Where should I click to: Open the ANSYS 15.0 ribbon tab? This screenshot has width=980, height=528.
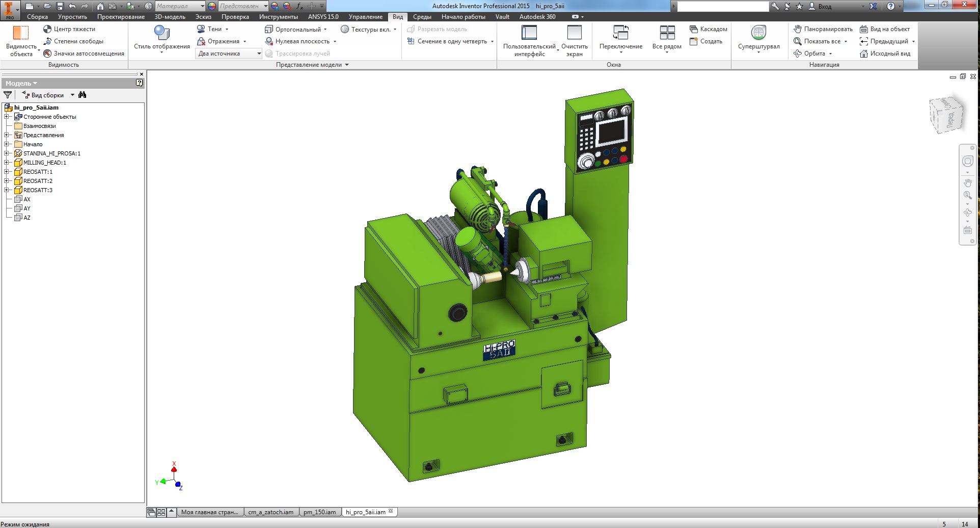coord(323,17)
